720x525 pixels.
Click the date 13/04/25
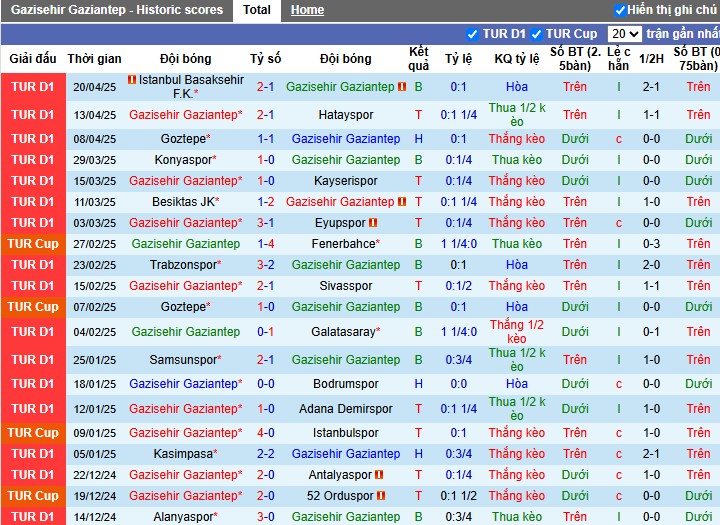click(x=95, y=115)
